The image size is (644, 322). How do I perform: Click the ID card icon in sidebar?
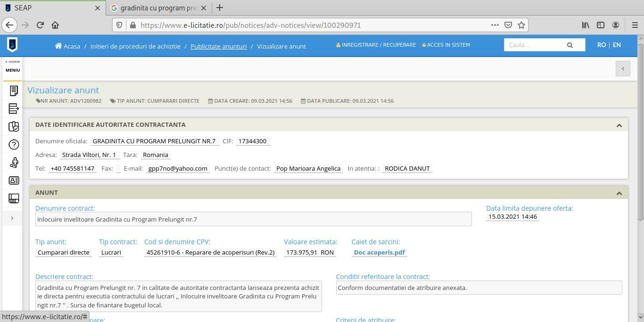[x=14, y=181]
